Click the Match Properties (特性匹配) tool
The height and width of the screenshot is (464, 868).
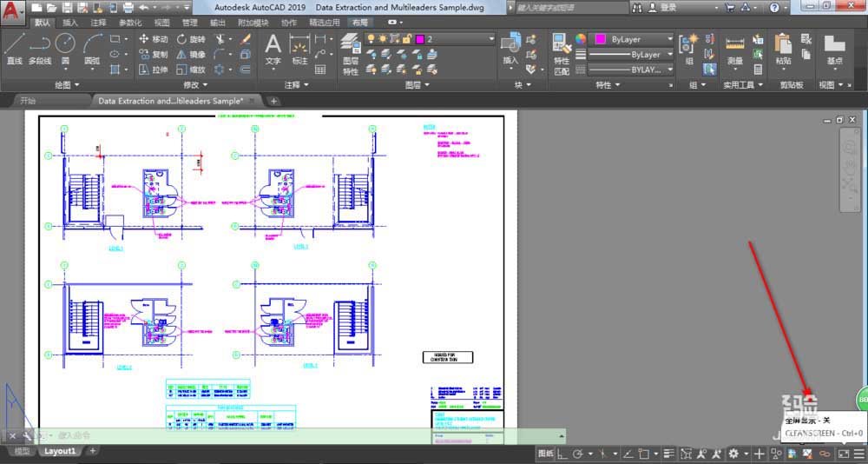562,55
